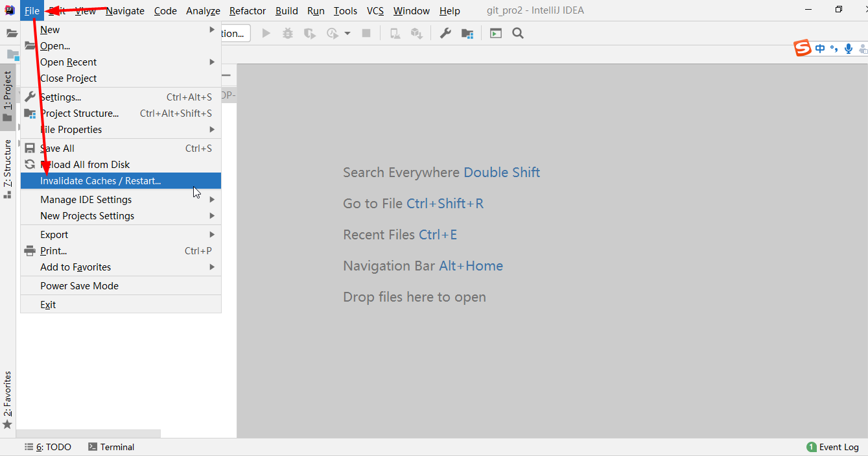Screen dimensions: 868x456
Task: Toggle the Sogou punctuation mode icon
Action: pyautogui.click(x=834, y=49)
